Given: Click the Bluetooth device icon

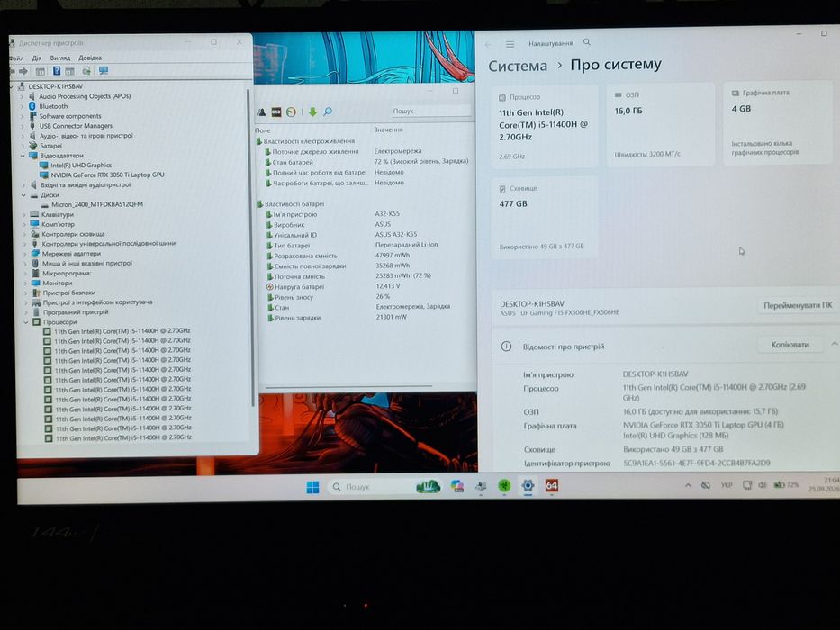Looking at the screenshot, I should pyautogui.click(x=32, y=106).
